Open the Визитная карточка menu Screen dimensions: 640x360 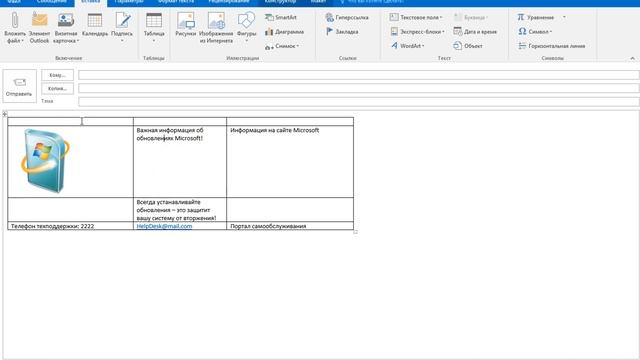point(66,28)
